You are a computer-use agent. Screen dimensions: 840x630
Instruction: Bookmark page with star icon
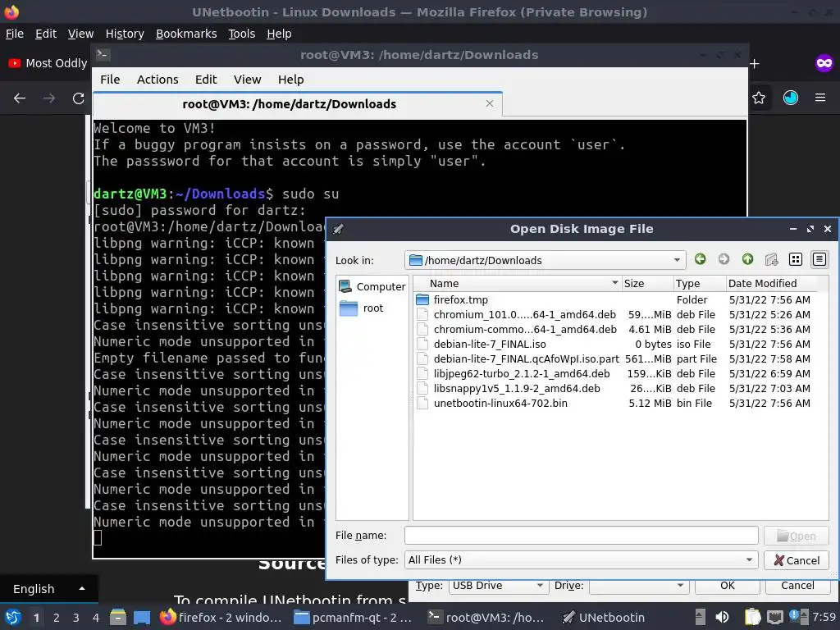click(x=759, y=98)
